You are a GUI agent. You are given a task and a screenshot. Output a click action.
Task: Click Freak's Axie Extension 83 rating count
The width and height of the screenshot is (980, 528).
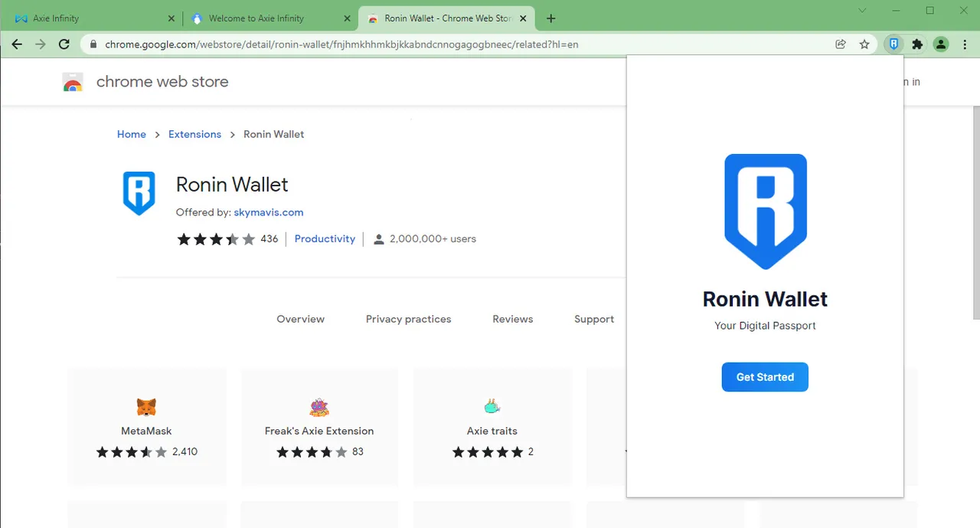358,452
